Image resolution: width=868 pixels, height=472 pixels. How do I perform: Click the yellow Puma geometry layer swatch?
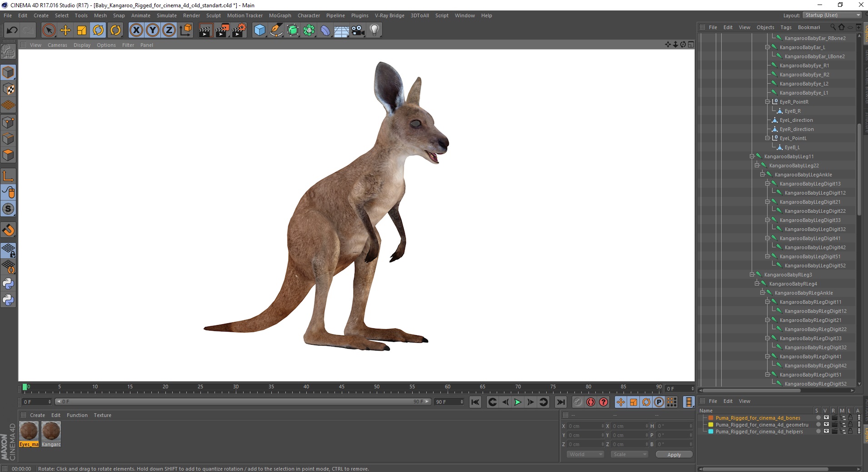(711, 425)
